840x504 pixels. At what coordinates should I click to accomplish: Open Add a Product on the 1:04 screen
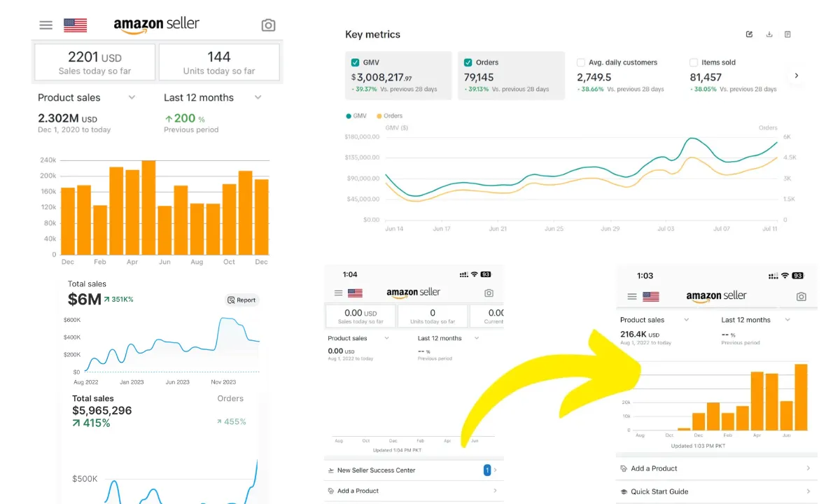click(x=412, y=491)
